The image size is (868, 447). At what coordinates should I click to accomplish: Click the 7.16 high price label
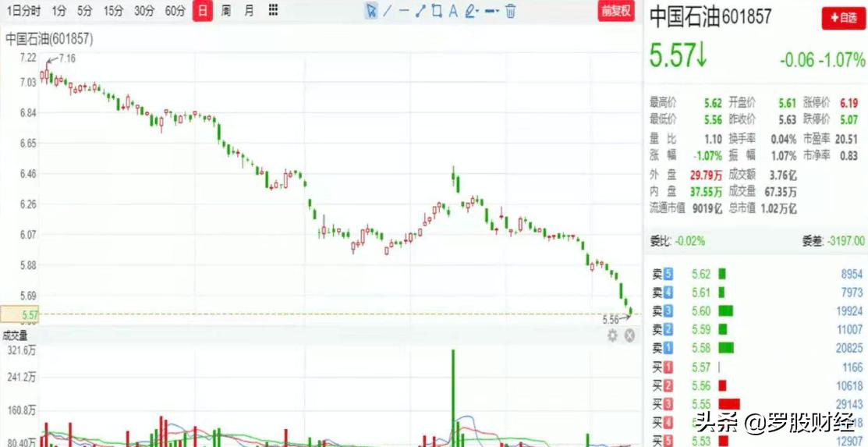coord(67,59)
